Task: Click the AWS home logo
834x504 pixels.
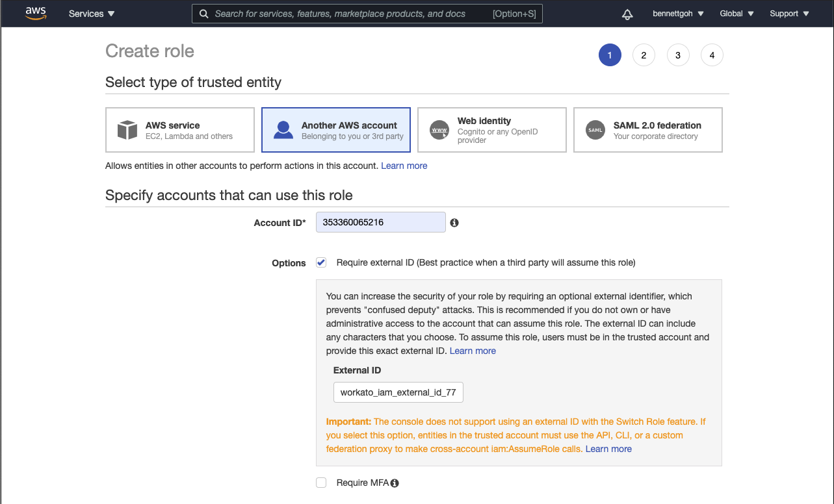Action: 36,13
